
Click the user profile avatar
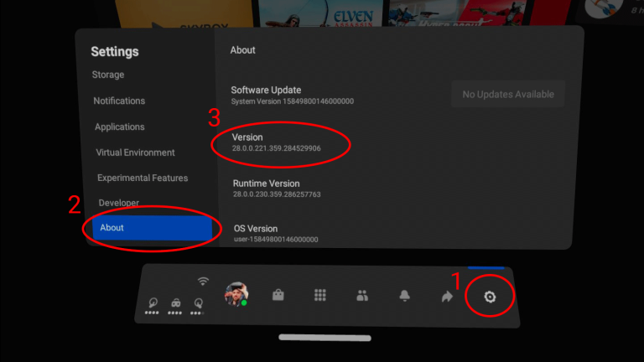[x=236, y=294]
